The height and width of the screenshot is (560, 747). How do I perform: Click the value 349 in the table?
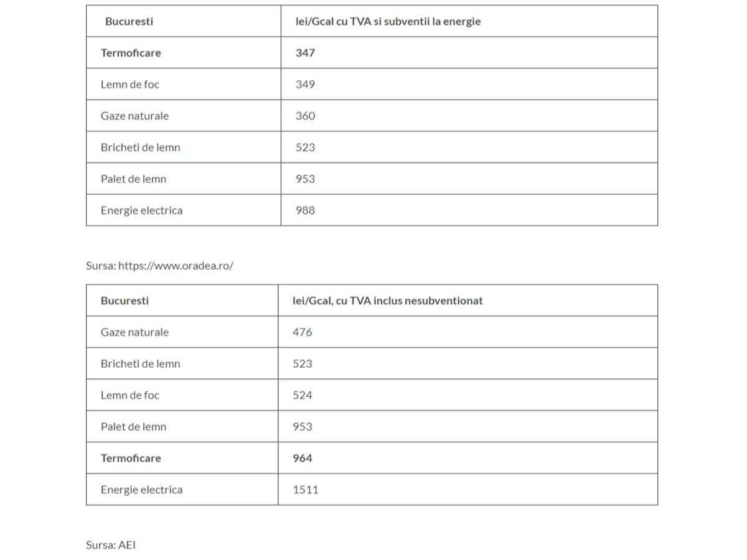[305, 85]
